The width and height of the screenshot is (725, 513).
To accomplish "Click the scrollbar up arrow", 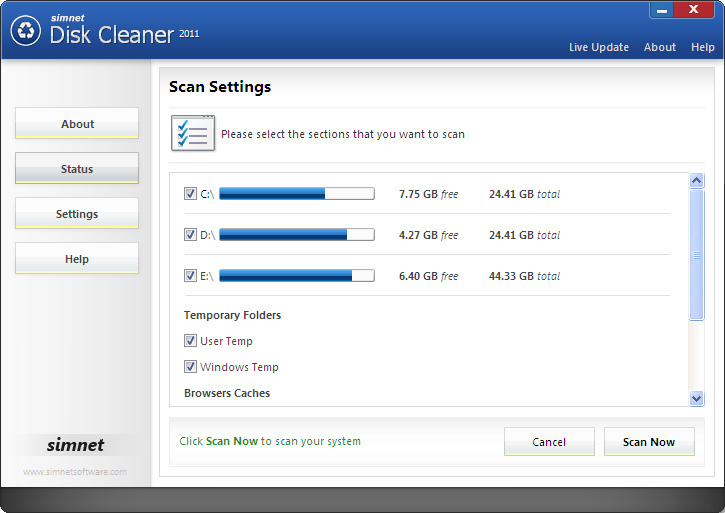I will point(697,181).
